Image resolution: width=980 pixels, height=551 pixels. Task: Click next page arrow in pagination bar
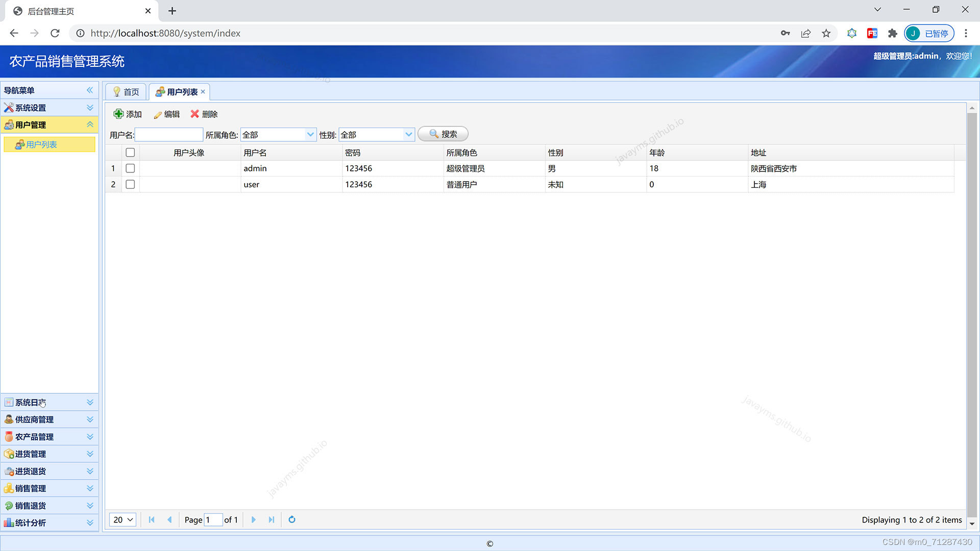coord(253,519)
